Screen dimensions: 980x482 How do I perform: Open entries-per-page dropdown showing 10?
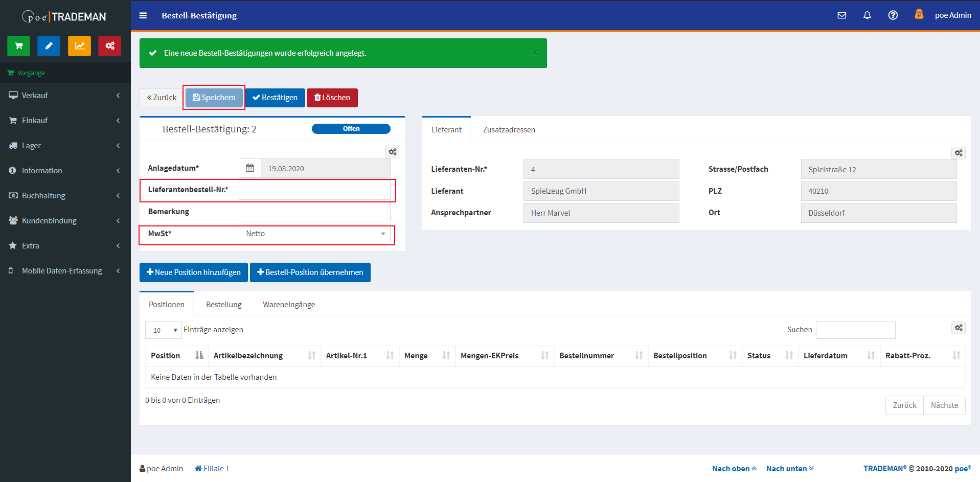point(164,330)
